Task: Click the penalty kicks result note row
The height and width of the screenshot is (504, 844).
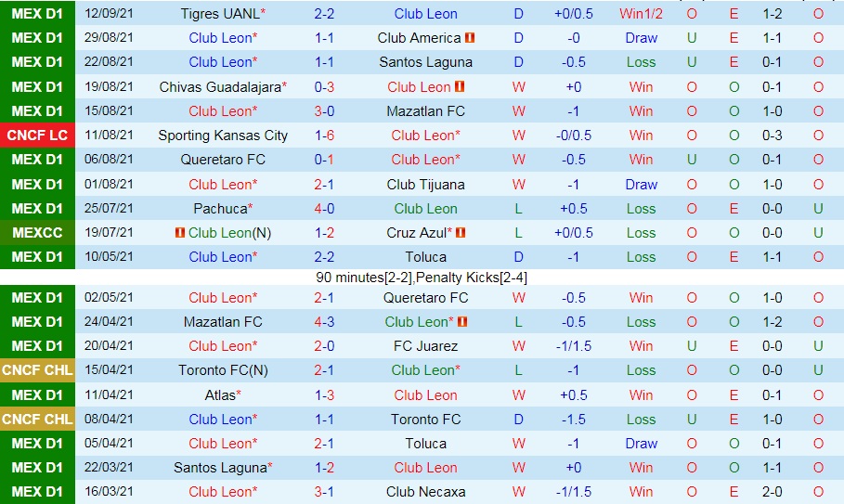Action: 422,277
